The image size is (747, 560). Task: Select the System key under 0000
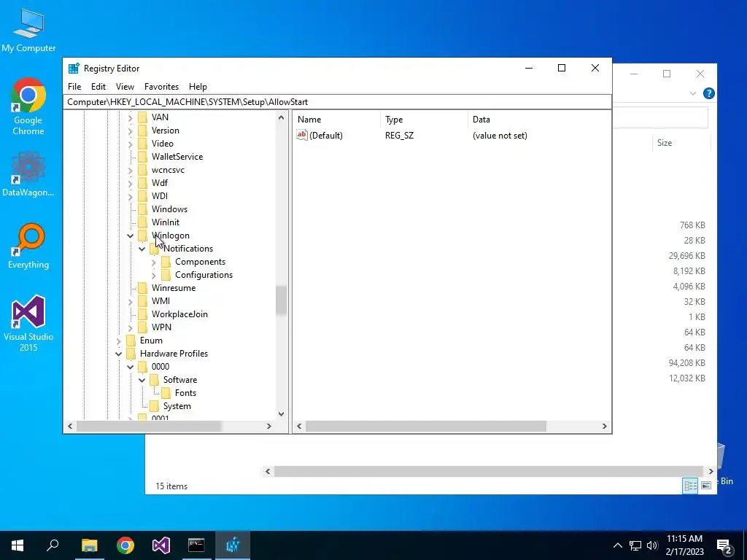pyautogui.click(x=177, y=406)
